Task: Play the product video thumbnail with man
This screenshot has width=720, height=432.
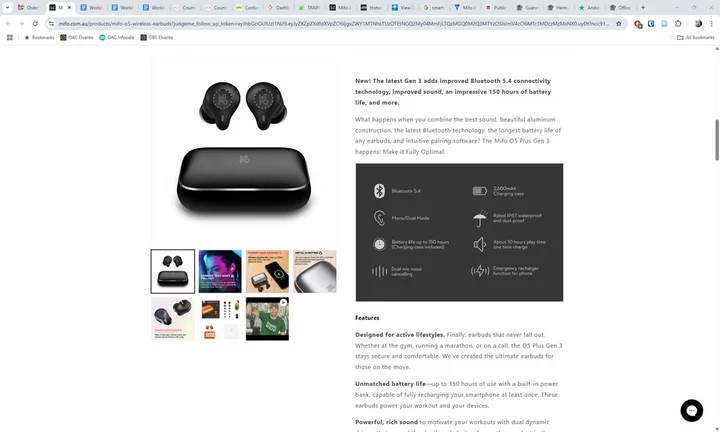Action: 267,319
